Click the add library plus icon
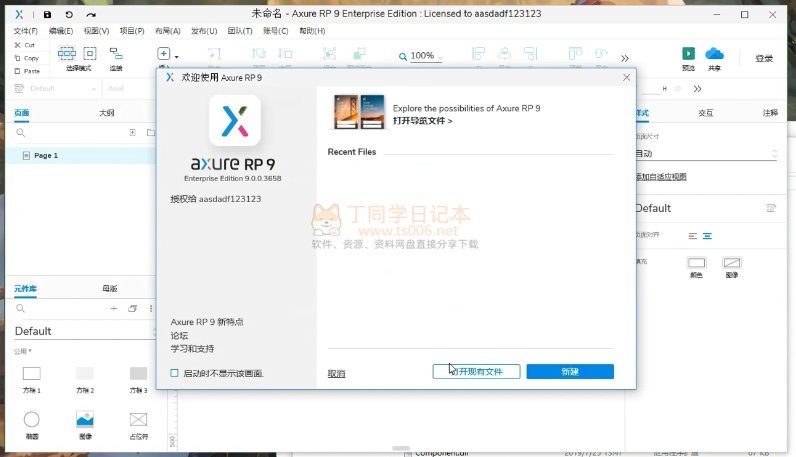The height and width of the screenshot is (457, 796). click(x=114, y=308)
